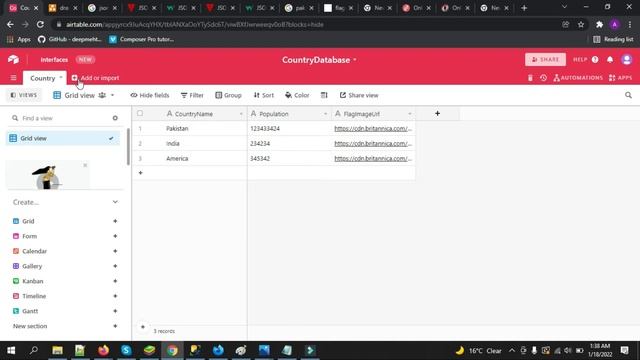Click Share view button
Image resolution: width=640 pixels, height=360 pixels.
pyautogui.click(x=359, y=95)
